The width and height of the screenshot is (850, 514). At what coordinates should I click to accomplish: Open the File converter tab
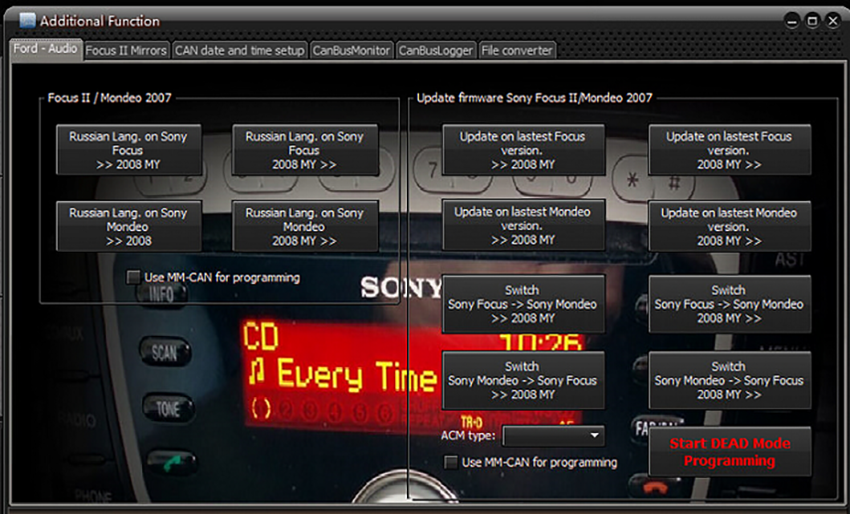(517, 50)
